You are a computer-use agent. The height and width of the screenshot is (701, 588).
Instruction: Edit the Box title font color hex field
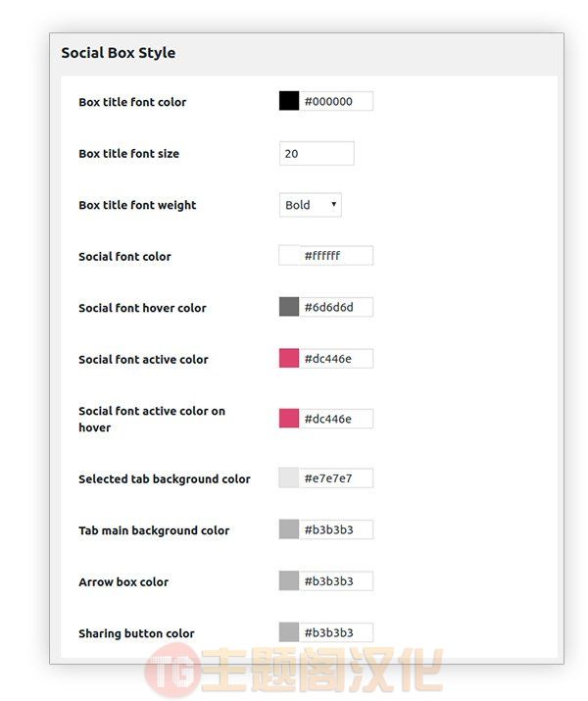pyautogui.click(x=336, y=101)
